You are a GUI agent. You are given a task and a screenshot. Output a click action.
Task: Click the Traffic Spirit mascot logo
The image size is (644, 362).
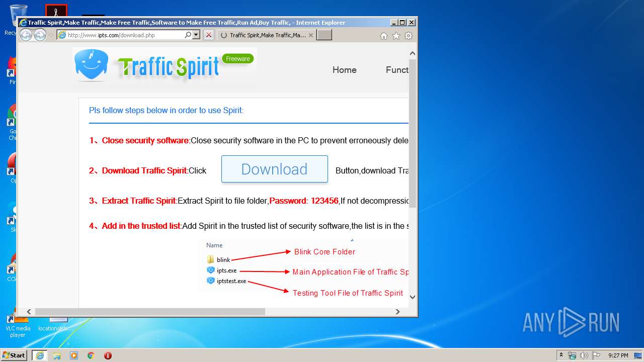click(x=91, y=65)
